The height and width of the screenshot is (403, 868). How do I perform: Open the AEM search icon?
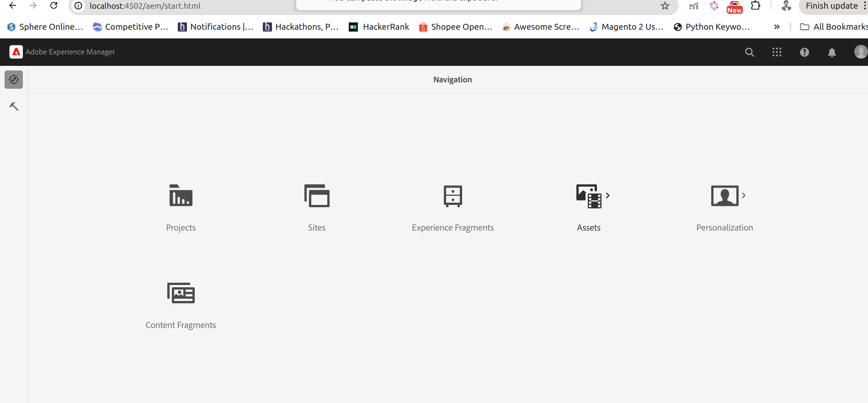tap(750, 52)
